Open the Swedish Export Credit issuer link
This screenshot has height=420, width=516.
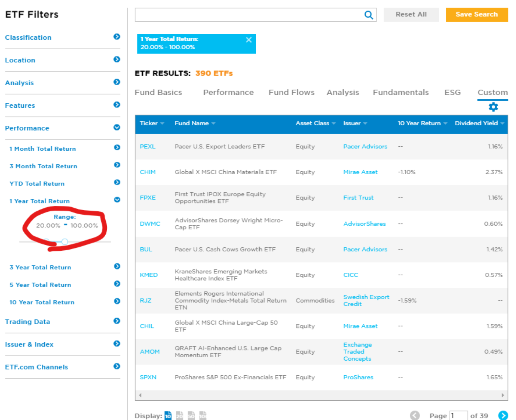(x=366, y=301)
